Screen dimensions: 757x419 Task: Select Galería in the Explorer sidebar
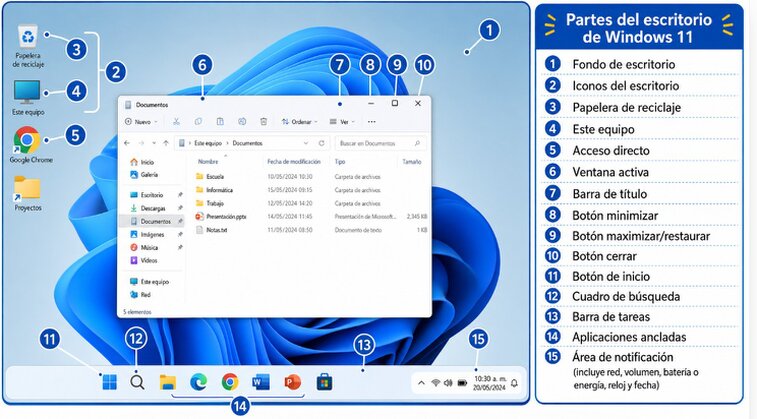coord(144,175)
